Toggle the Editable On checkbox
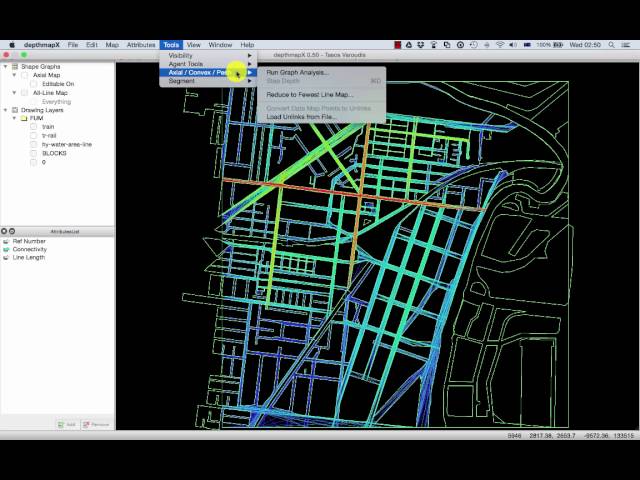The width and height of the screenshot is (640, 480). (33, 84)
